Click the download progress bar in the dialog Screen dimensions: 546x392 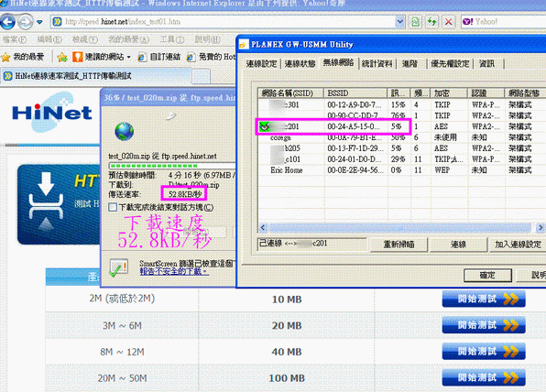(172, 166)
